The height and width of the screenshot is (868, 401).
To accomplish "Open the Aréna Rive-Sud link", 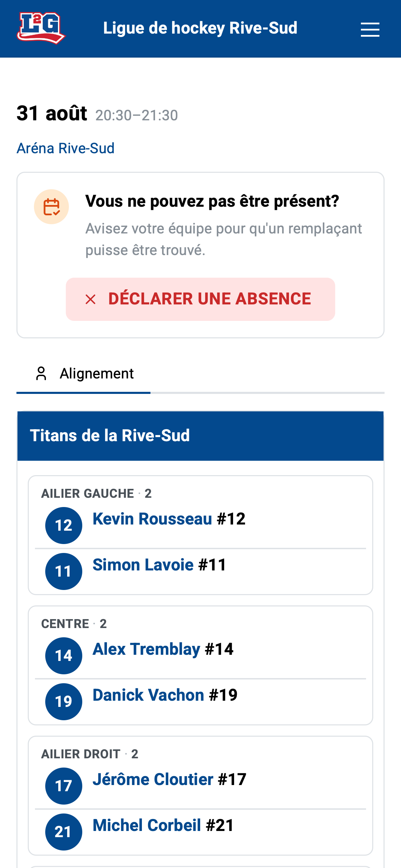I will pyautogui.click(x=65, y=148).
